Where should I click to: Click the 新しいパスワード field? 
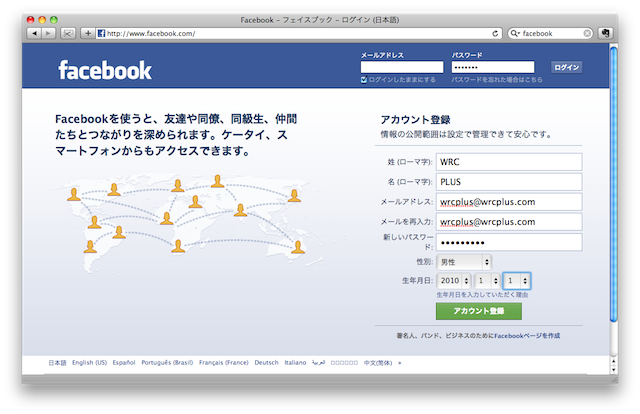[x=509, y=243]
